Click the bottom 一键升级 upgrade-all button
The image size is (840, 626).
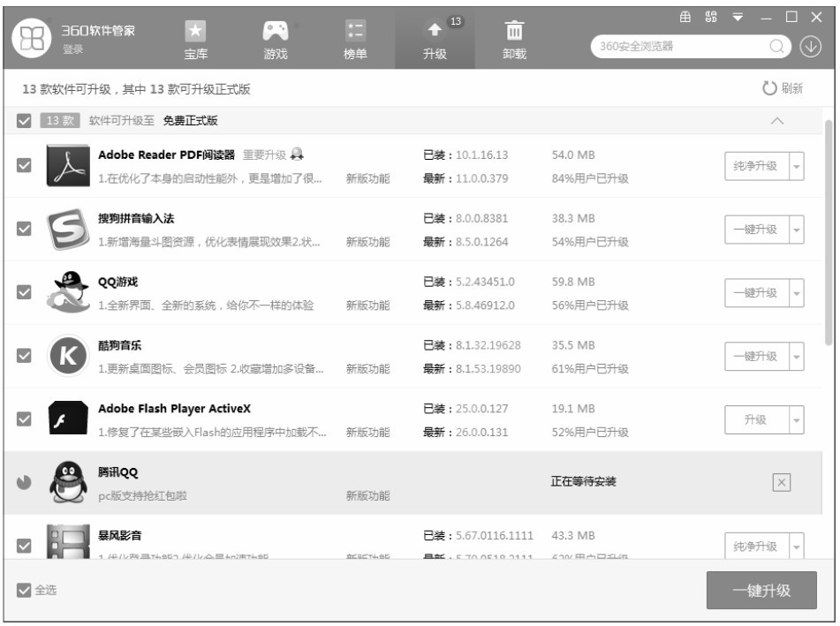coord(761,590)
